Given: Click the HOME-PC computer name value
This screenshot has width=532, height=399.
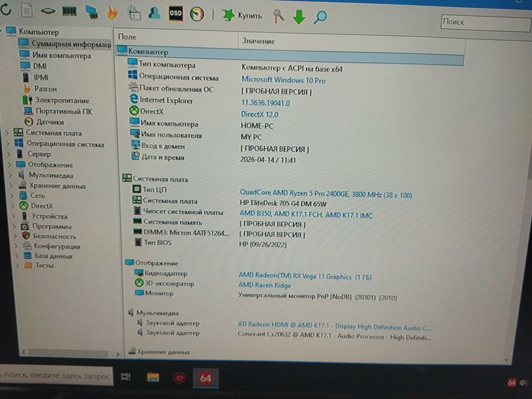Looking at the screenshot, I should 257,126.
